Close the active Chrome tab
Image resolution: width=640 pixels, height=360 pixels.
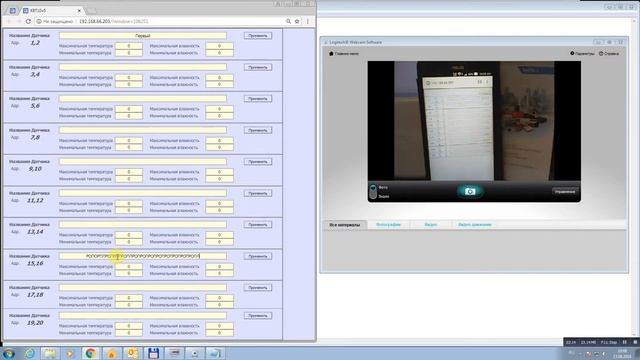click(x=79, y=10)
